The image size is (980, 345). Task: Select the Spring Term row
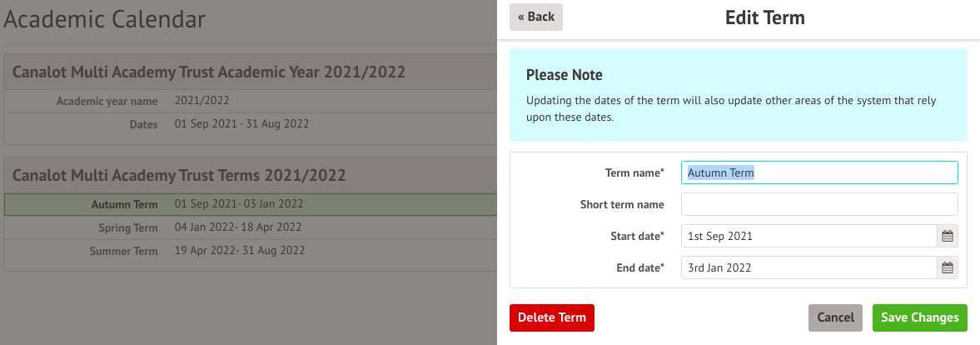[x=250, y=227]
